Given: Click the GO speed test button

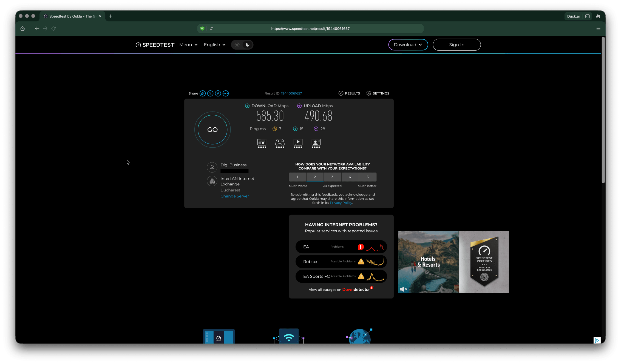Looking at the screenshot, I should [212, 130].
